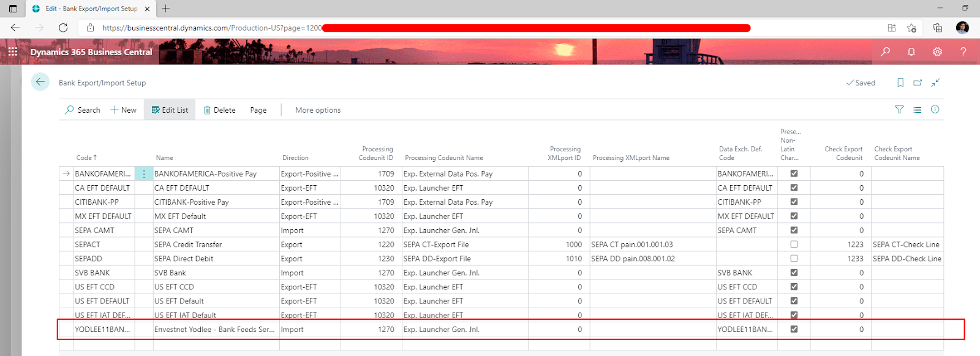980x356 pixels.
Task: Show the FactBox information icon
Action: tap(935, 110)
